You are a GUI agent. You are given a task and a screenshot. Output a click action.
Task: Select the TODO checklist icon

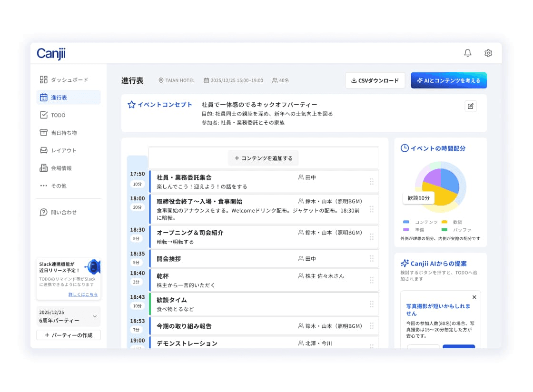pyautogui.click(x=43, y=115)
